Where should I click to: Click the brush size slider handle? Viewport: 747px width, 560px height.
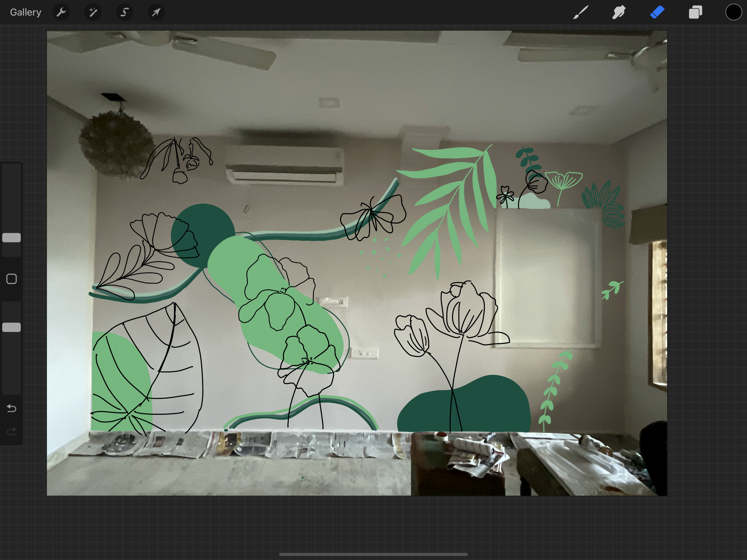11,238
